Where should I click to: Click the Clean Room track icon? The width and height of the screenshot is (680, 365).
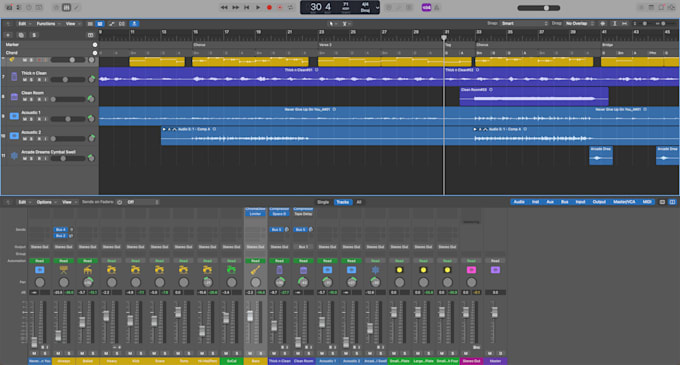14,97
